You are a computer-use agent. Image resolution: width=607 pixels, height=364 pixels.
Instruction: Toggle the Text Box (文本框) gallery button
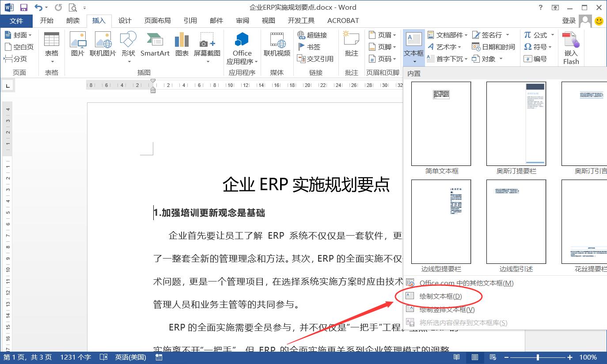coord(414,48)
